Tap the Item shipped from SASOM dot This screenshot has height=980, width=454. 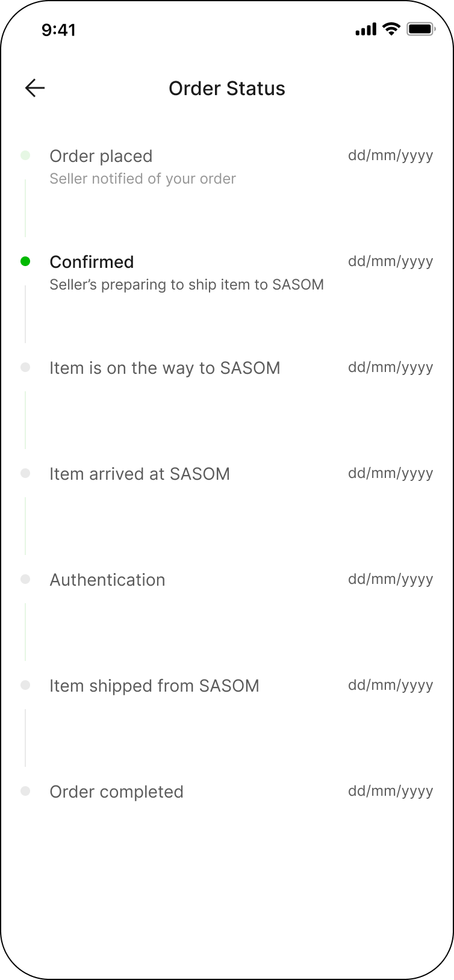pos(25,685)
